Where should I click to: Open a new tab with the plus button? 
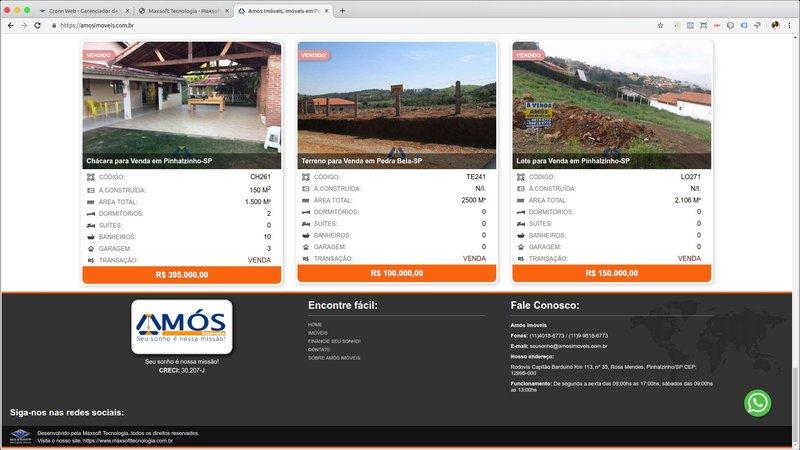click(x=342, y=11)
